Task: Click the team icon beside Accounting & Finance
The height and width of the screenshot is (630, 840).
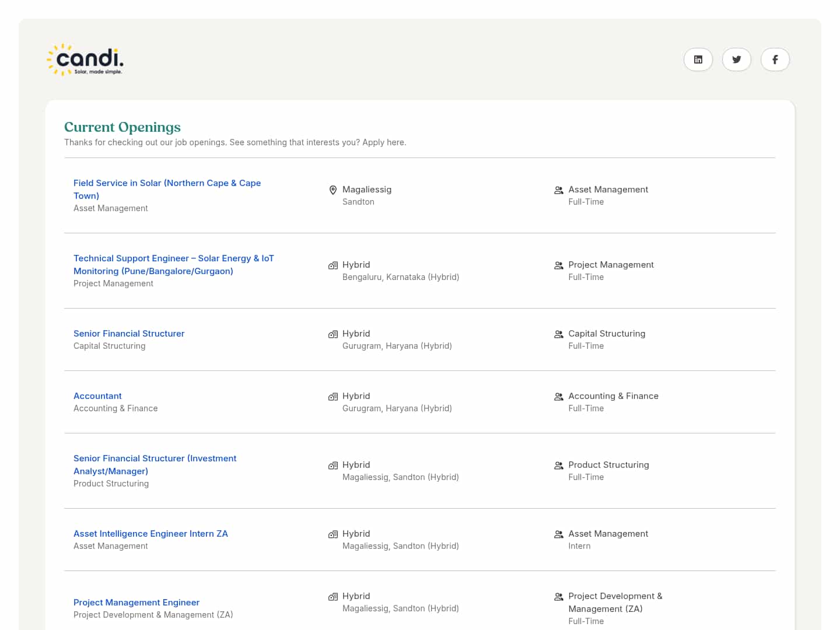Action: (x=559, y=396)
